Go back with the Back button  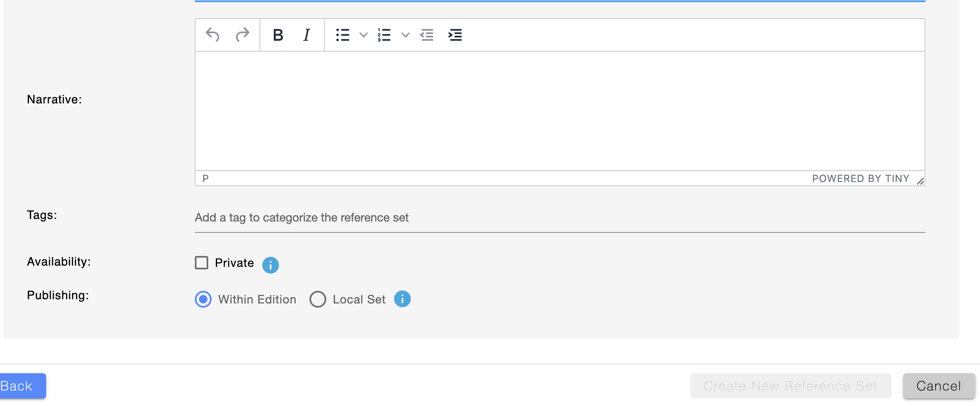pos(23,386)
